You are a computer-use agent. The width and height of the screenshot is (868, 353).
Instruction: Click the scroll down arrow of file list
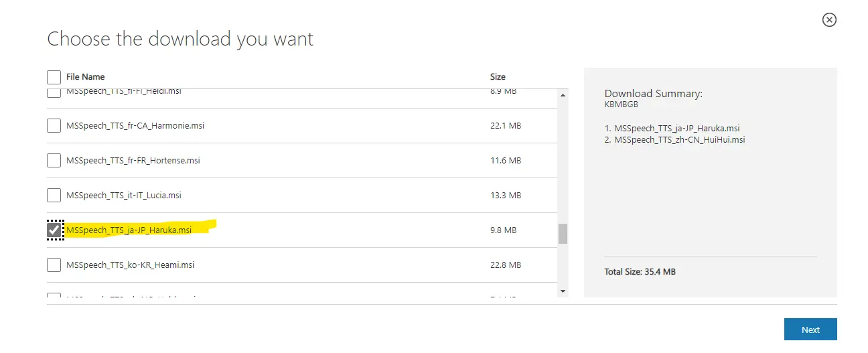(563, 291)
